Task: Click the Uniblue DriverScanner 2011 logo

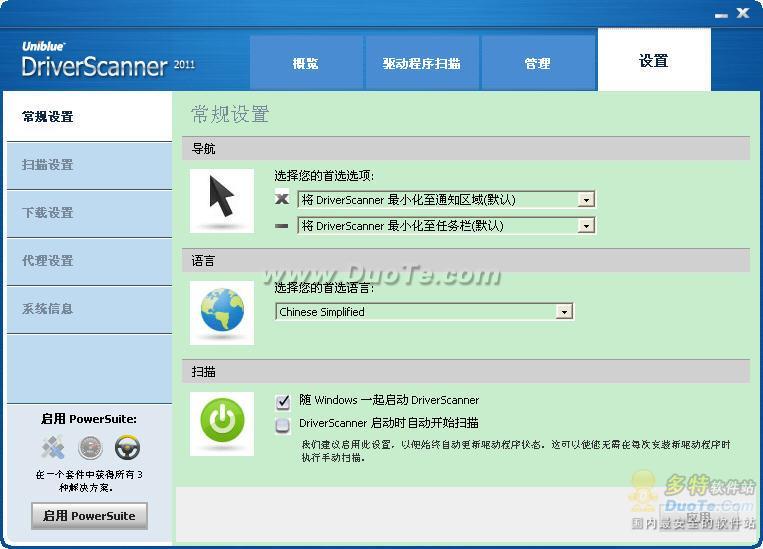Action: [x=108, y=59]
